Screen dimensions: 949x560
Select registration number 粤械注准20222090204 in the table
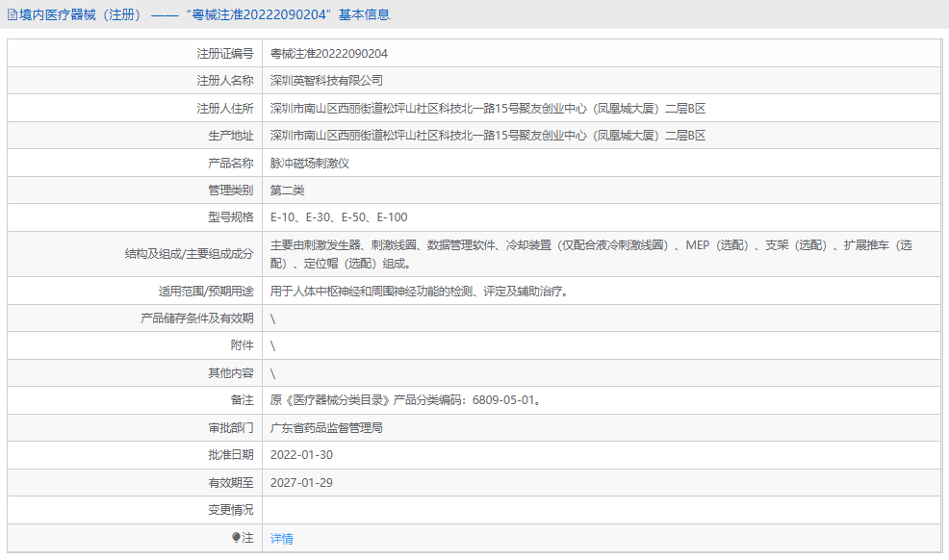click(328, 53)
